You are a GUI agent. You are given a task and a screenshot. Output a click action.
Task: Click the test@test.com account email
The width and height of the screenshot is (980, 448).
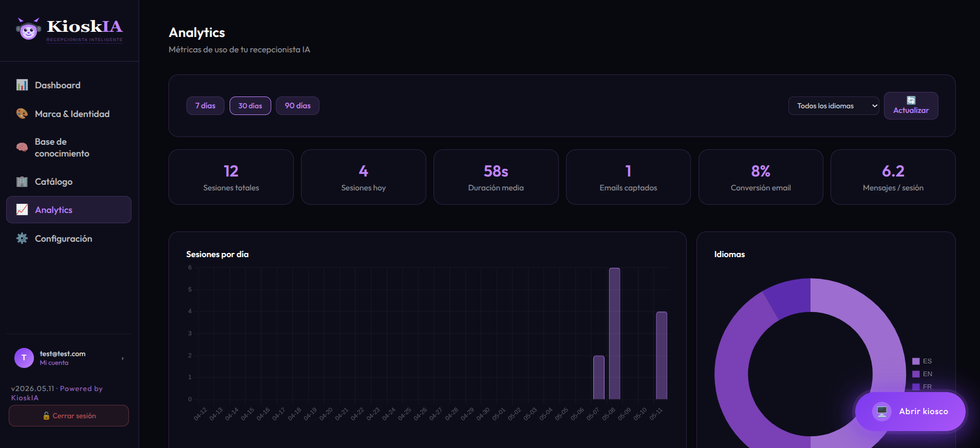[x=63, y=354]
